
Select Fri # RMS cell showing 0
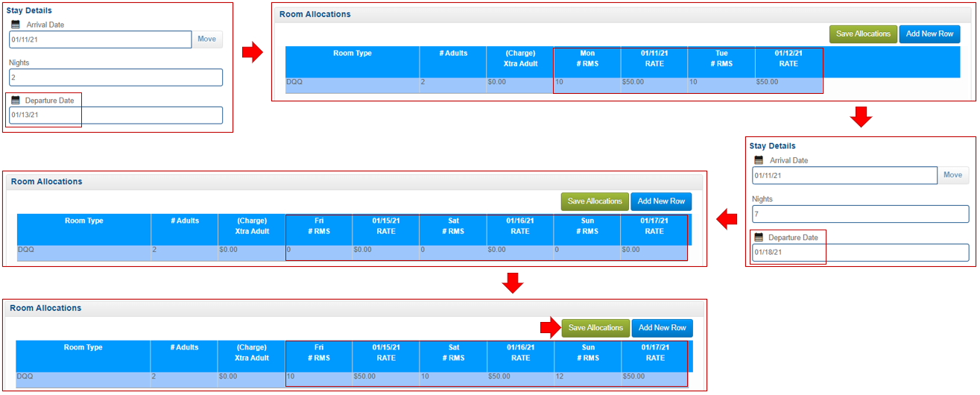click(318, 250)
